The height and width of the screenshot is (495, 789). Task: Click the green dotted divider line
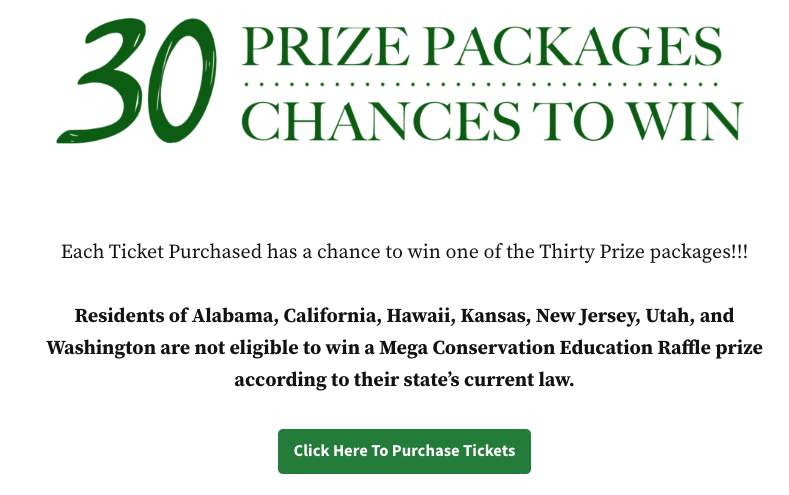coord(481,84)
